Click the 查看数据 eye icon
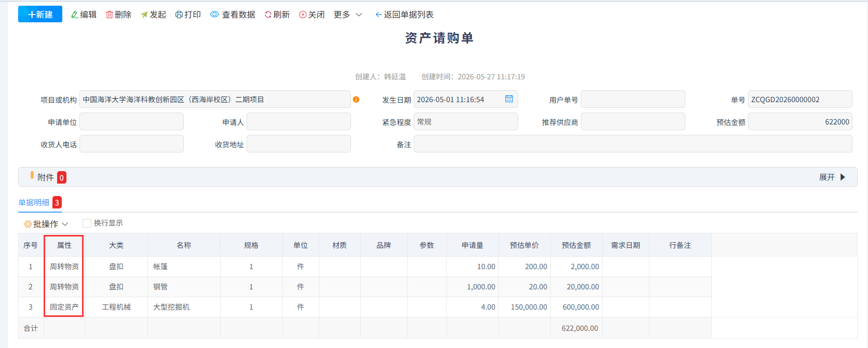The height and width of the screenshot is (348, 868). click(x=214, y=15)
